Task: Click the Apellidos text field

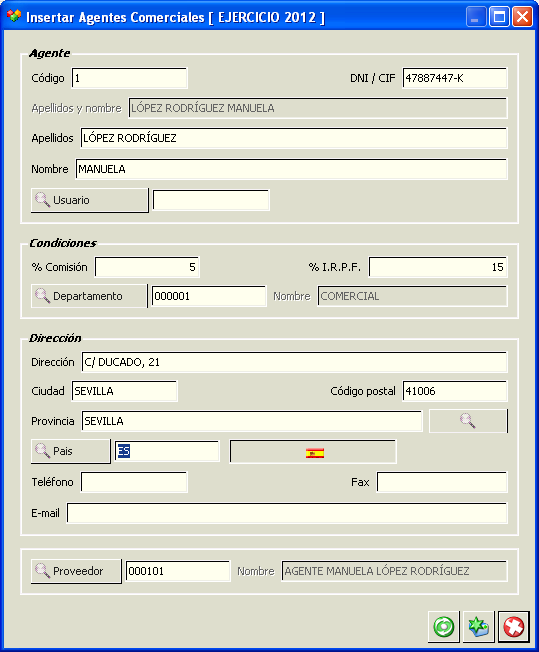Action: tap(294, 138)
